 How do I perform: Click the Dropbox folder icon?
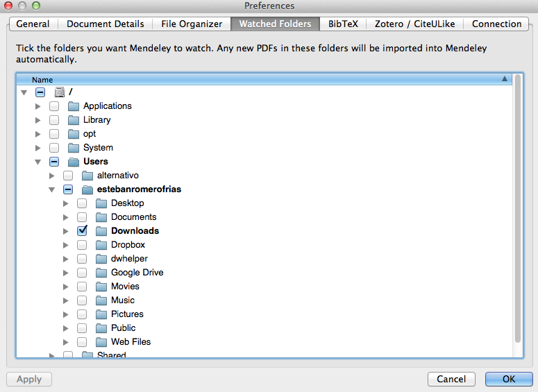tap(101, 245)
